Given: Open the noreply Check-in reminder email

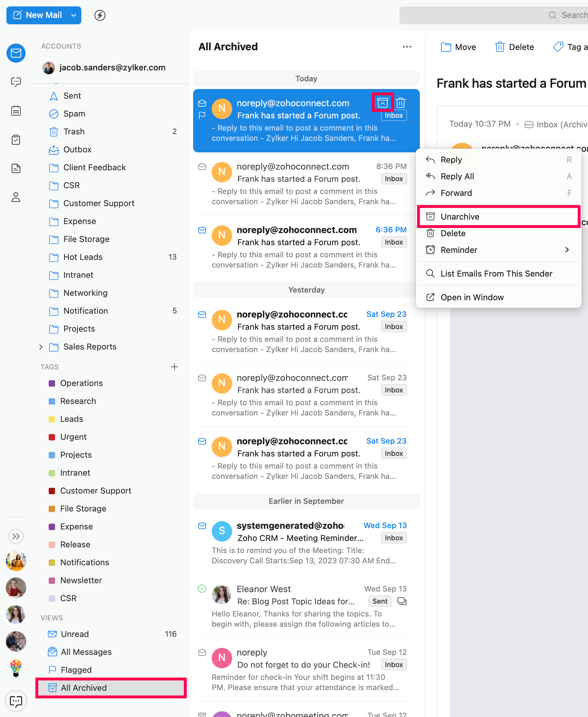Looking at the screenshot, I should pyautogui.click(x=306, y=669).
